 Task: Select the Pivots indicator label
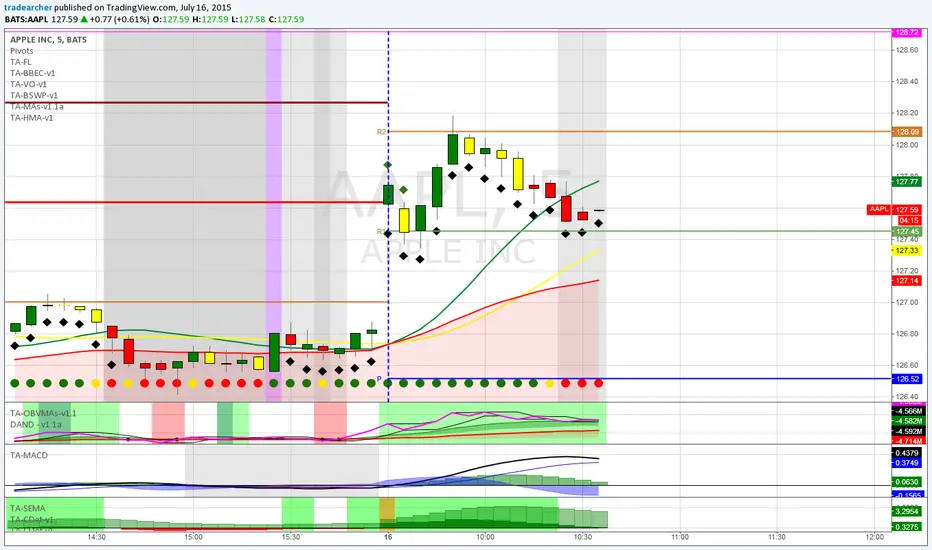[21, 51]
